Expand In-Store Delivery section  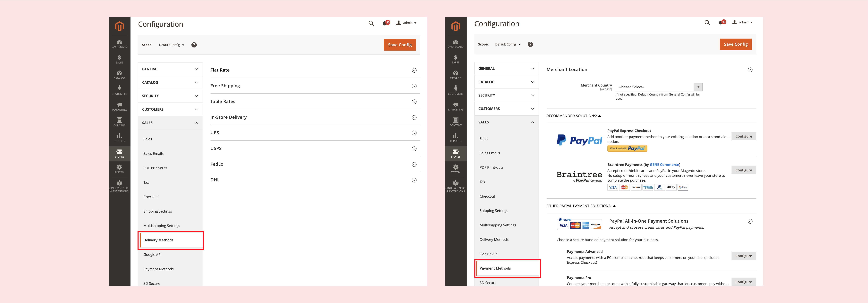tap(315, 117)
